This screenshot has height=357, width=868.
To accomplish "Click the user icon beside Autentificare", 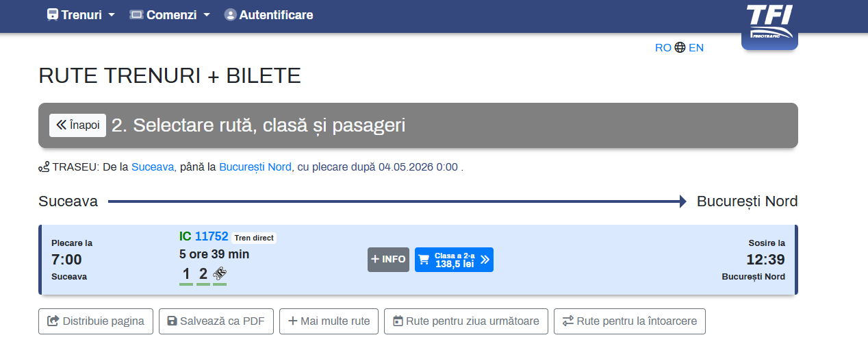I will [230, 14].
